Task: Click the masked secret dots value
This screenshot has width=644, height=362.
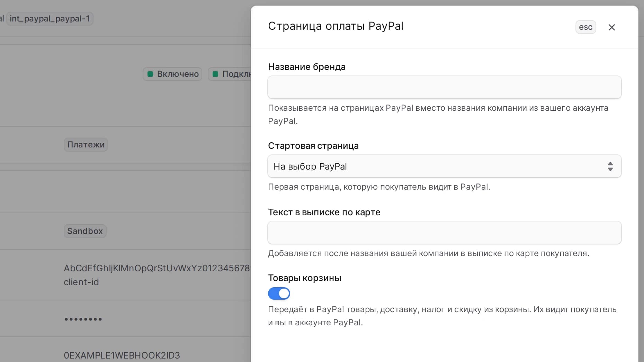Action: (x=83, y=319)
